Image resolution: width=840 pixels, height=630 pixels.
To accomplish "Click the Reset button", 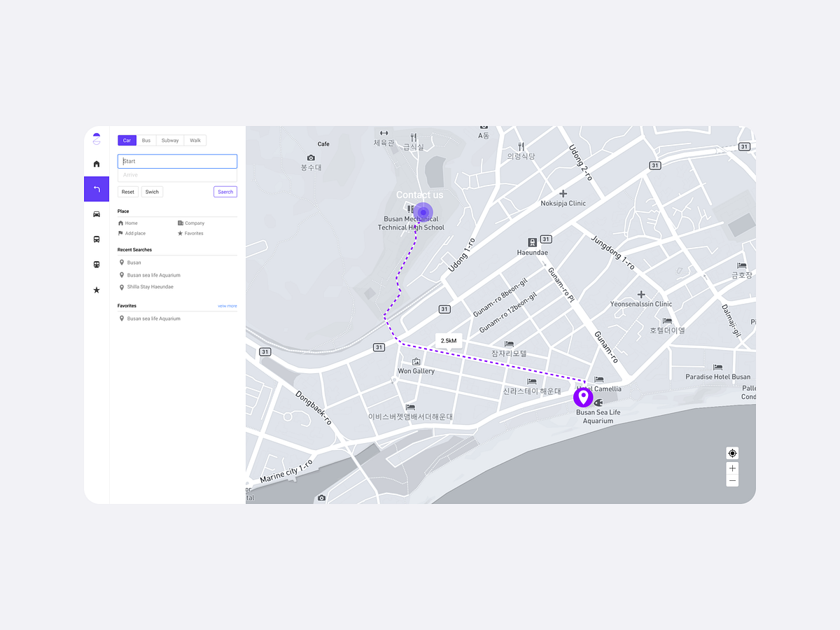I will pos(127,191).
